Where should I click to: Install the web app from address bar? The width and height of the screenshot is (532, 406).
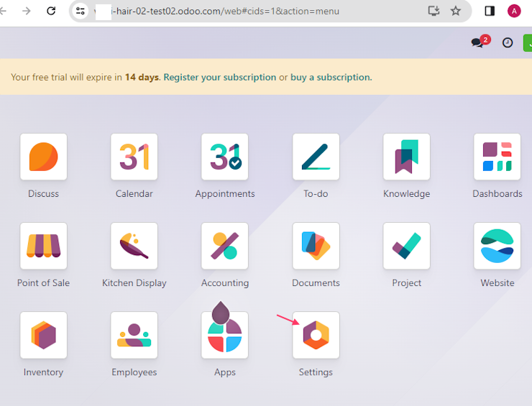coord(434,11)
